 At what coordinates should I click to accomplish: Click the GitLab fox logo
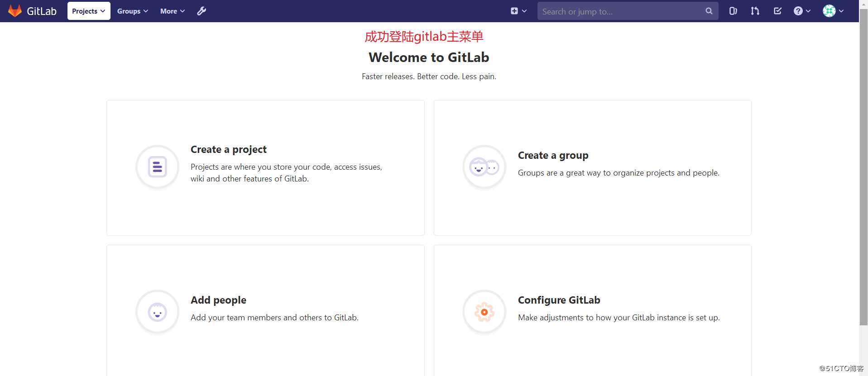[x=15, y=11]
